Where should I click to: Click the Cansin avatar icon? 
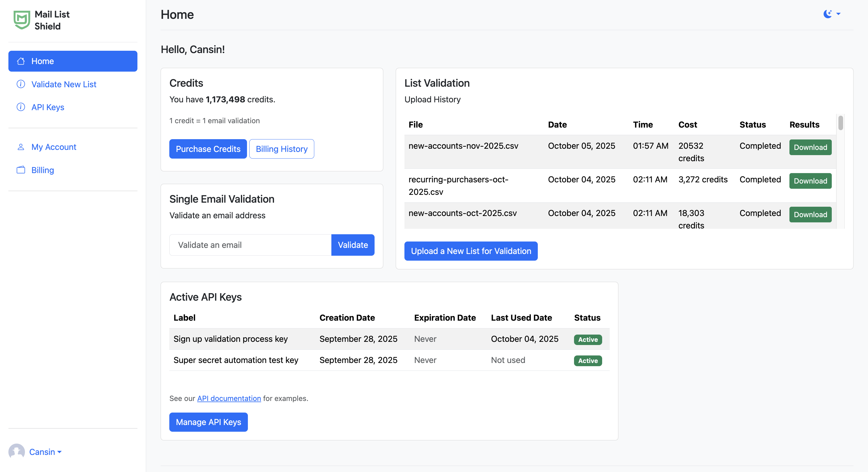pyautogui.click(x=17, y=452)
